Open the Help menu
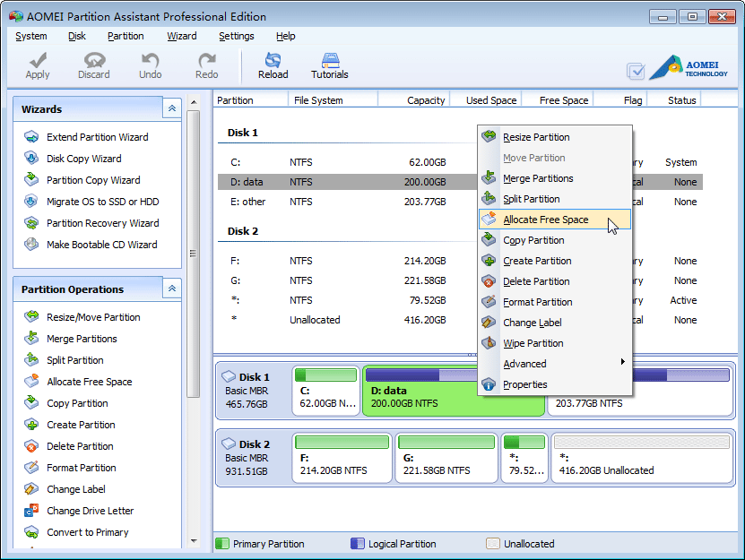Image resolution: width=745 pixels, height=560 pixels. [286, 36]
